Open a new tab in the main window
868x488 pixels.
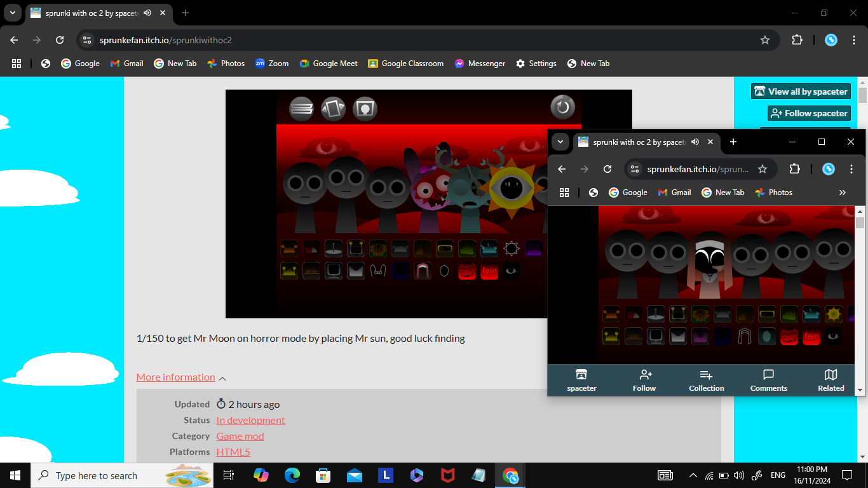pos(186,13)
